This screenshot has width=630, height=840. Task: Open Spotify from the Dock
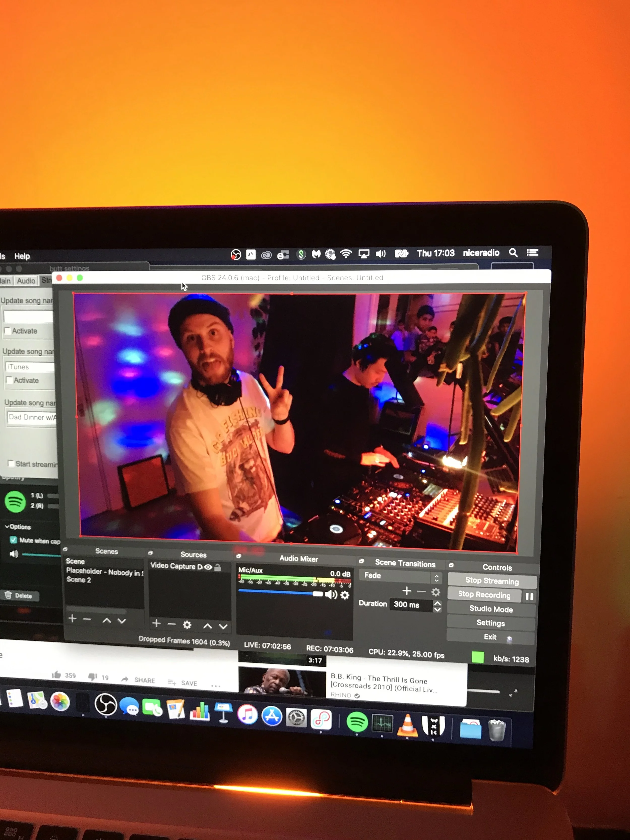tap(357, 722)
